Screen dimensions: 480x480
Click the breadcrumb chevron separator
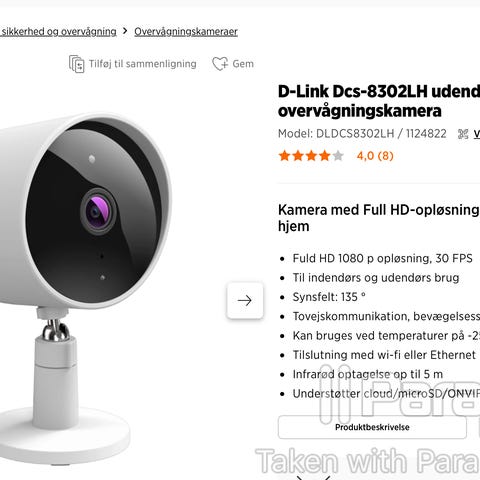coord(125,31)
